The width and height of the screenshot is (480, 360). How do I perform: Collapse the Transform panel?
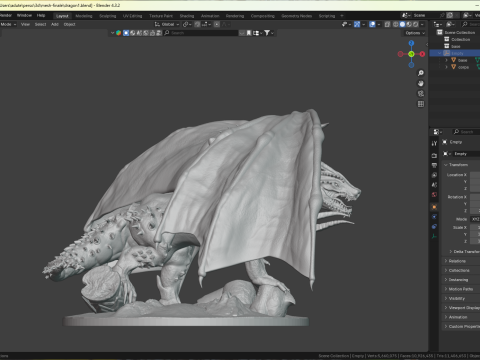[x=446, y=165]
